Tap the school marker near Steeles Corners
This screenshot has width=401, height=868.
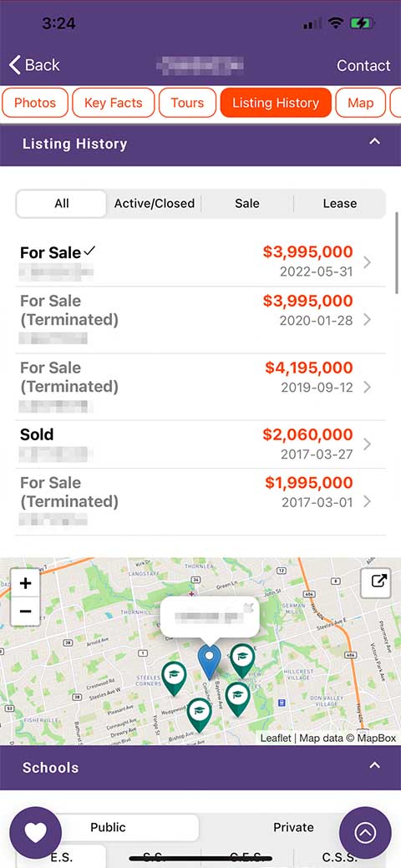pyautogui.click(x=174, y=678)
